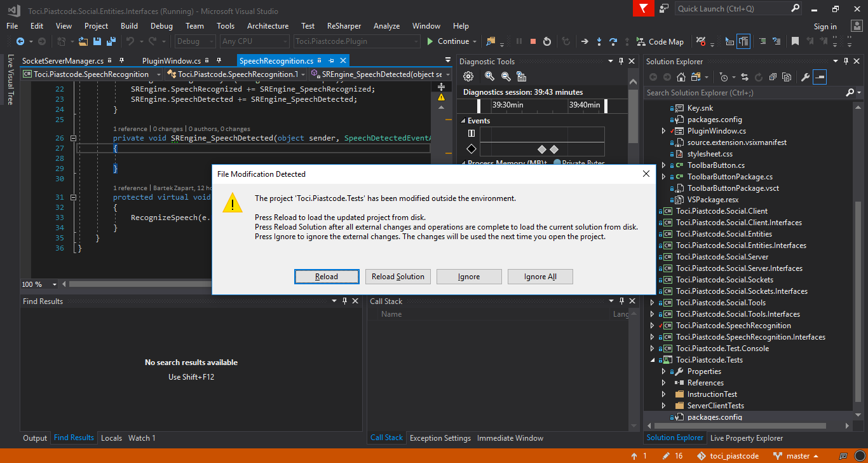Click the red feedback flag icon

tap(643, 8)
